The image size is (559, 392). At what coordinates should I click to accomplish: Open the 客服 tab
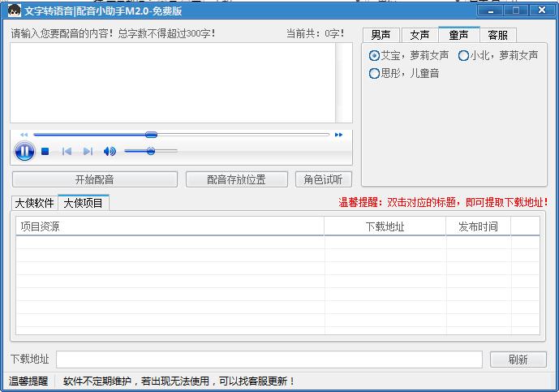497,35
